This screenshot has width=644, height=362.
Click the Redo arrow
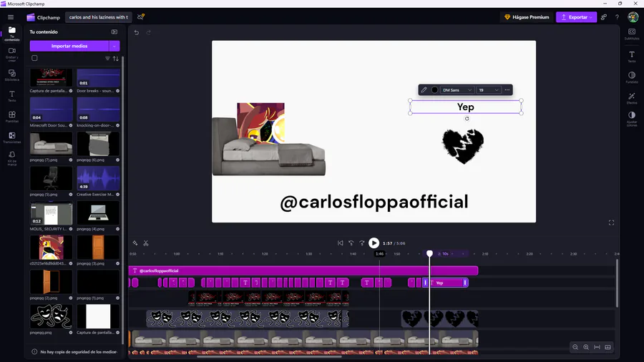(x=148, y=32)
